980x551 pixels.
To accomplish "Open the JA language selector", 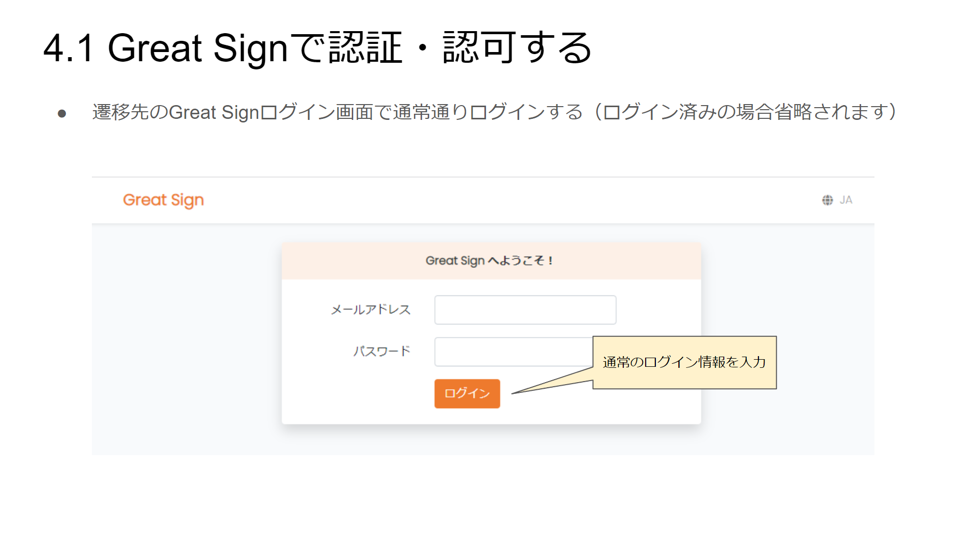I will 838,200.
